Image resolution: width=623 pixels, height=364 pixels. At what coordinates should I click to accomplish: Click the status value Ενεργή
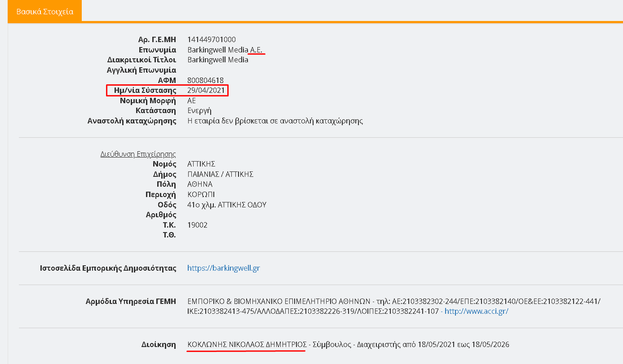200,110
